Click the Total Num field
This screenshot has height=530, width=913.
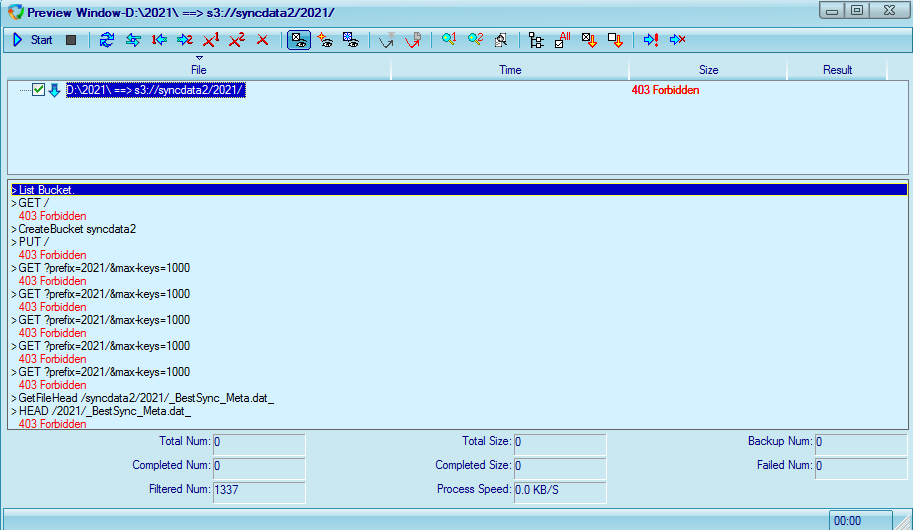pos(259,444)
